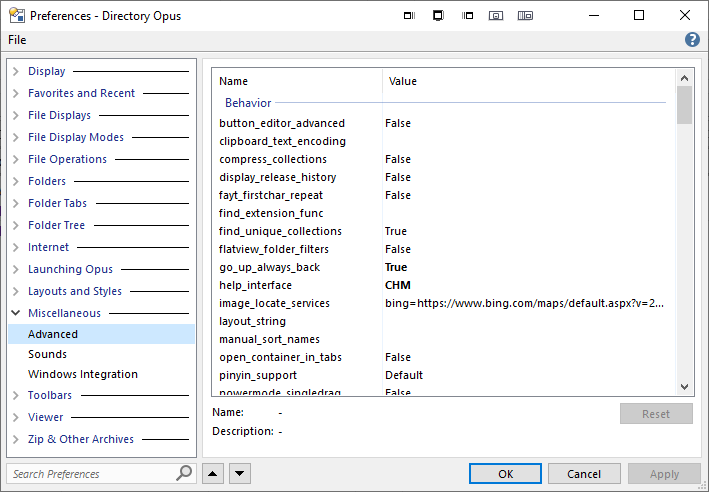Expand the File Displays category
The width and height of the screenshot is (709, 492).
point(16,115)
